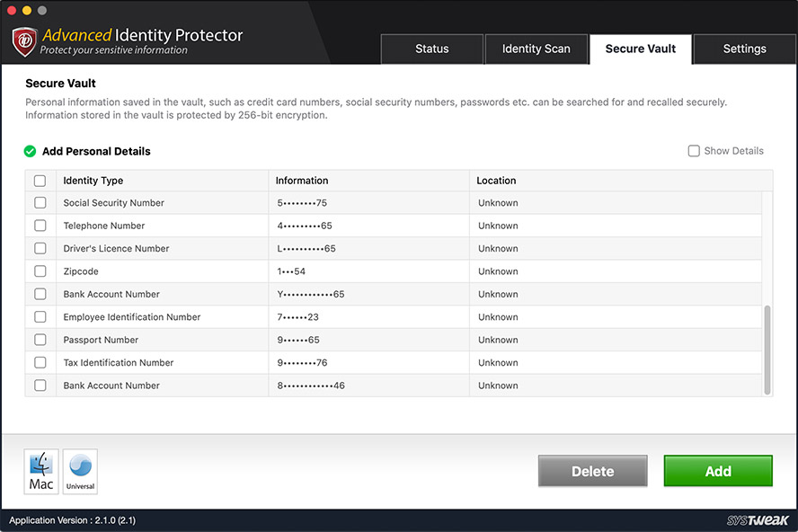
Task: Check the Tax Identification Number row checkbox
Action: click(x=40, y=362)
